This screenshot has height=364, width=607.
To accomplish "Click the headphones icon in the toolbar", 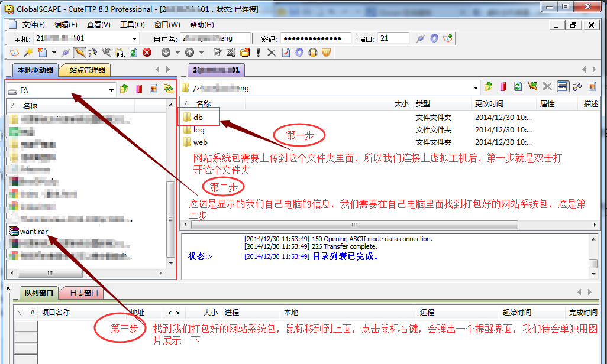I will [313, 52].
